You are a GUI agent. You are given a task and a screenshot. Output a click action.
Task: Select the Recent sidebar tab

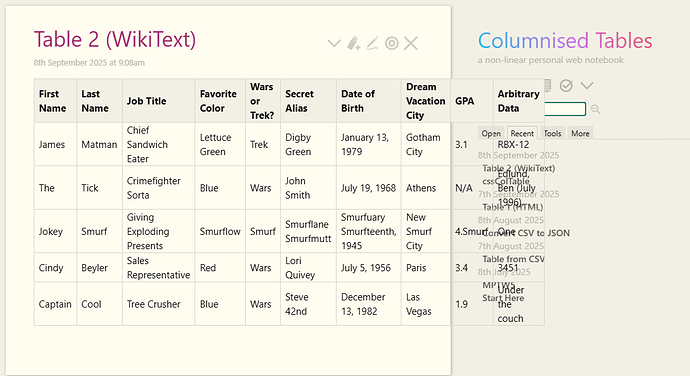(x=522, y=133)
